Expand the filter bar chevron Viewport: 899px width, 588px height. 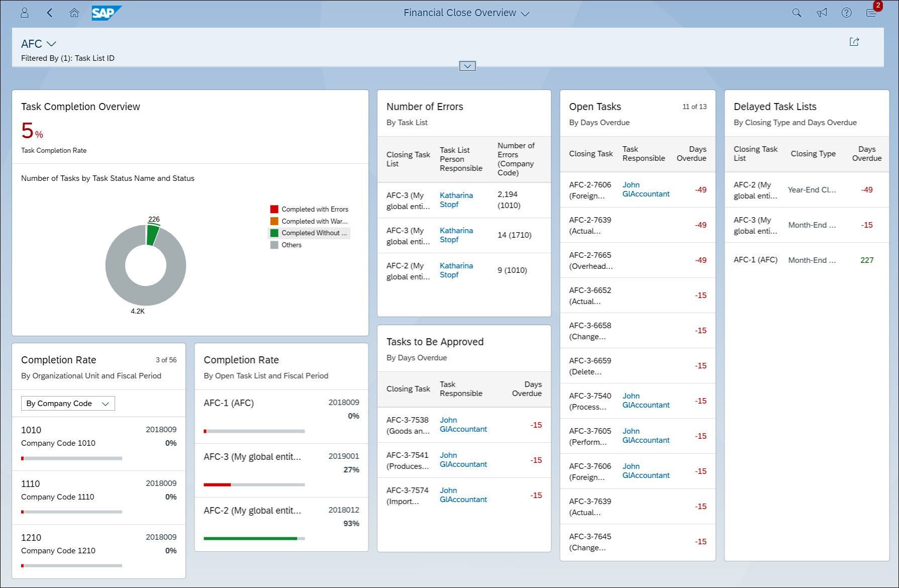click(x=467, y=66)
